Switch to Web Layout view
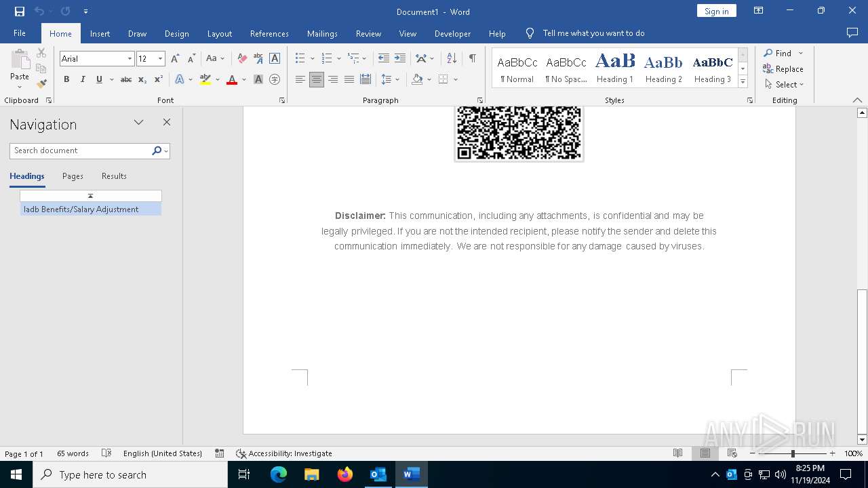Viewport: 868px width, 488px height. click(732, 453)
